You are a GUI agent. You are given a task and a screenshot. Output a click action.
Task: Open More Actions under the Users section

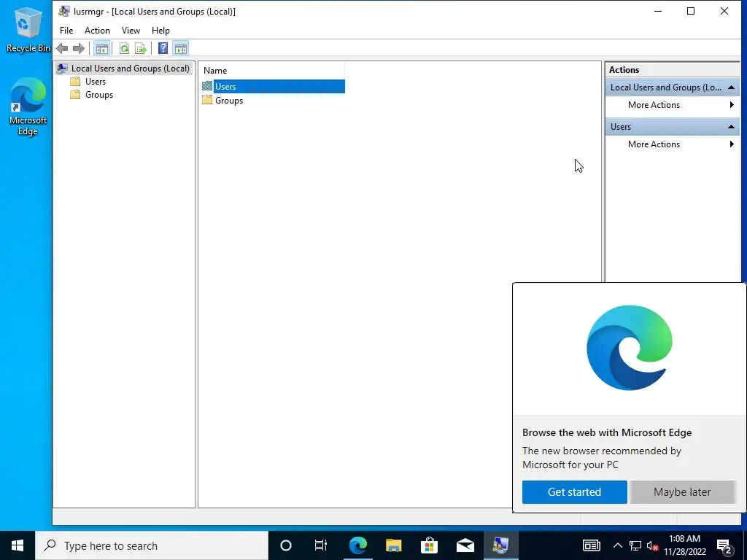(672, 144)
